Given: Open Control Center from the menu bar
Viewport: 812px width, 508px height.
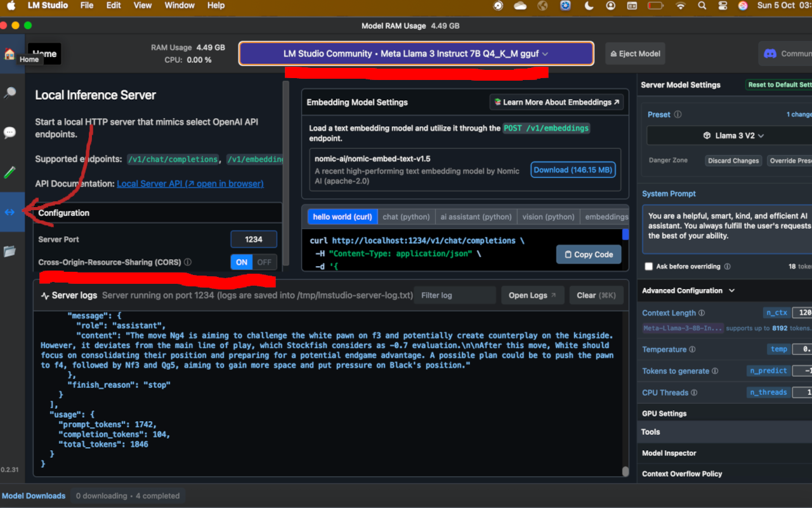Looking at the screenshot, I should point(723,6).
